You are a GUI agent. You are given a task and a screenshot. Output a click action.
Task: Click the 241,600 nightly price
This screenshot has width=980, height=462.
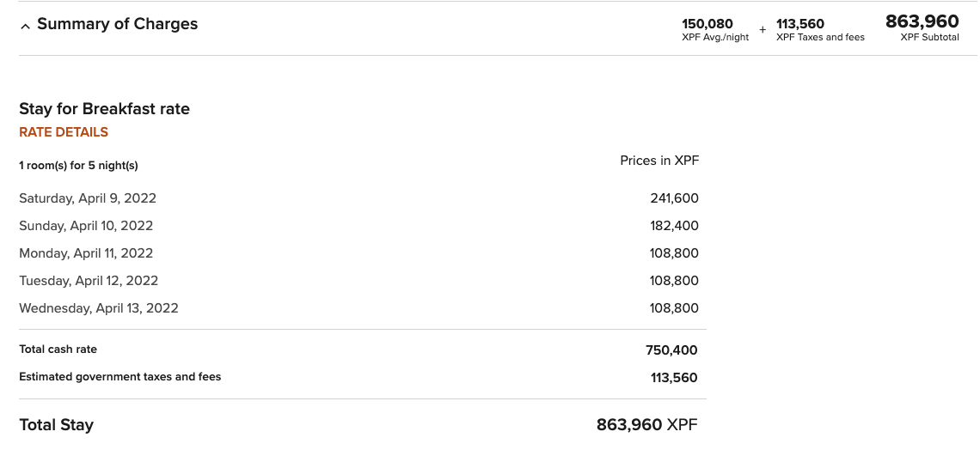click(x=674, y=198)
